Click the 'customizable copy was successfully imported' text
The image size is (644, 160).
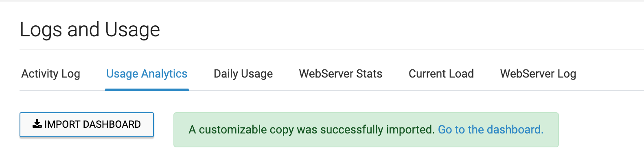(317, 130)
